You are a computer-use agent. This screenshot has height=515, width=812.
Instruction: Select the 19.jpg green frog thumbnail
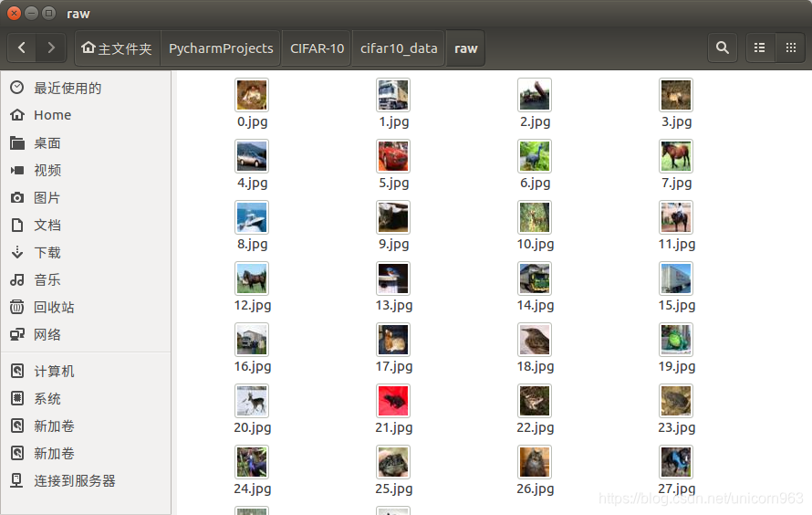tap(676, 340)
